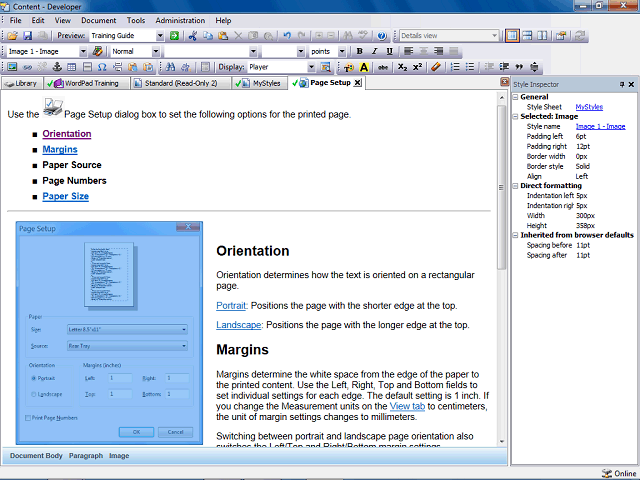Click the View tab link

[x=407, y=406]
